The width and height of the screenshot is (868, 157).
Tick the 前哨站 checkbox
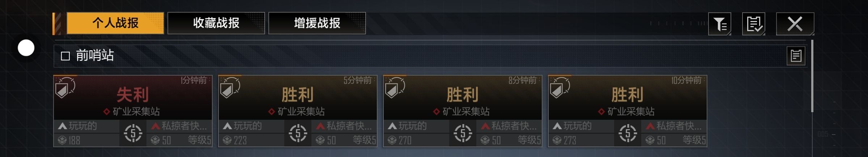65,56
